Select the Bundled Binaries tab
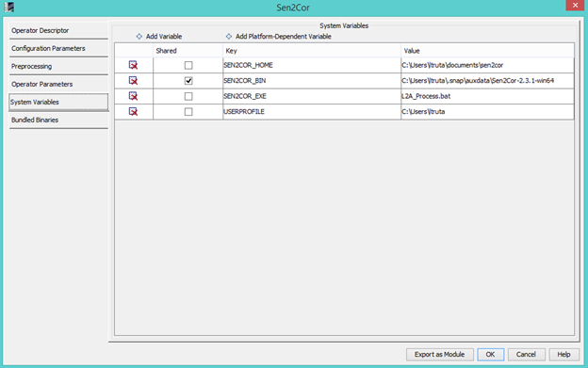 (x=58, y=120)
